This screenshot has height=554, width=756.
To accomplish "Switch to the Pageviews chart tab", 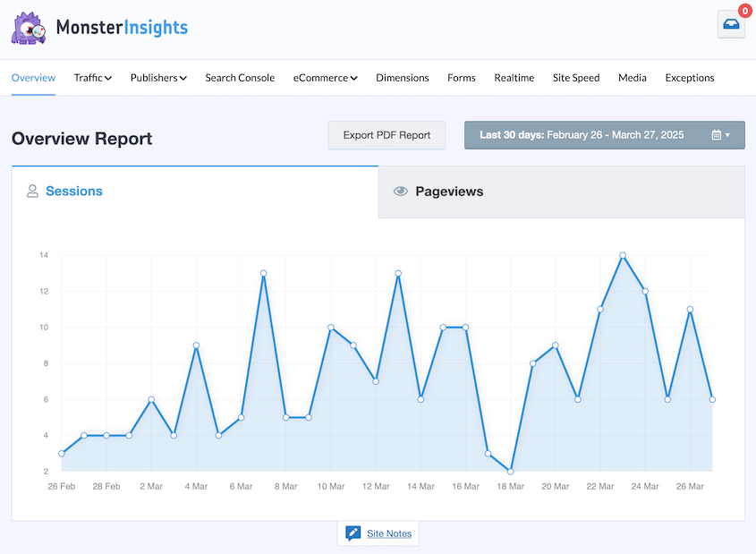I will click(x=561, y=192).
